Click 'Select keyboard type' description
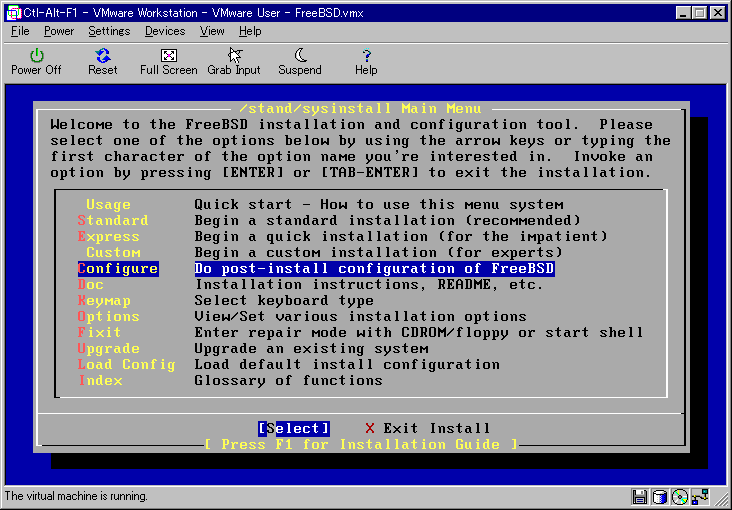Viewport: 732px width, 510px height. [284, 300]
